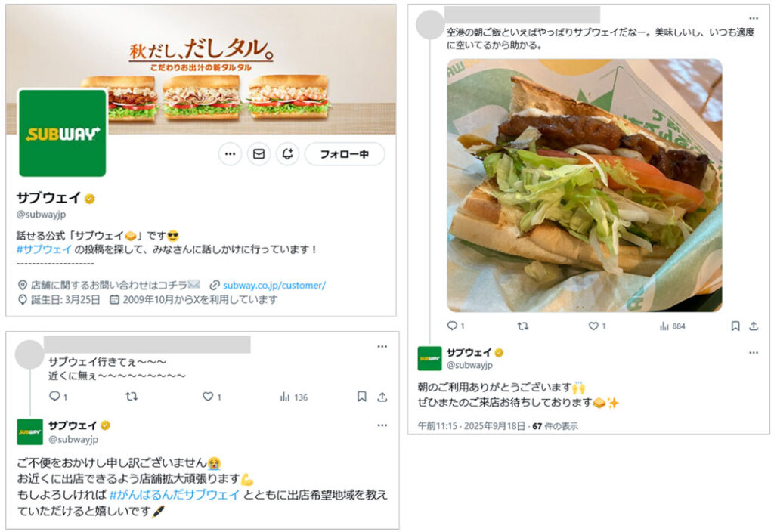
Task: Toggle the notification bell on Subway profile
Action: click(x=287, y=154)
